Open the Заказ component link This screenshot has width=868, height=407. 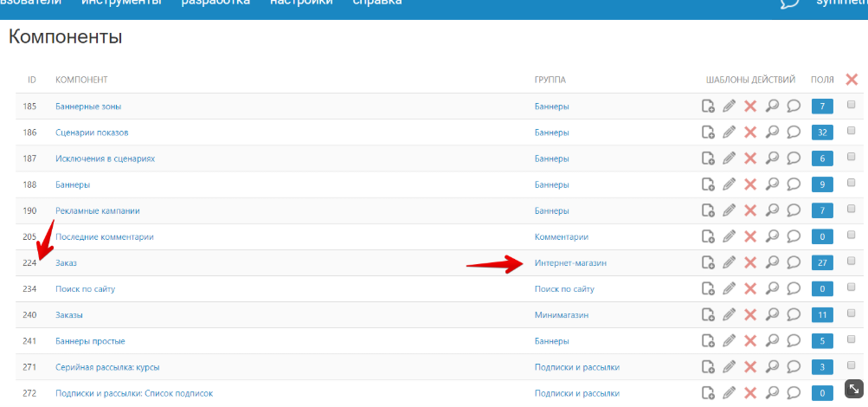point(66,263)
